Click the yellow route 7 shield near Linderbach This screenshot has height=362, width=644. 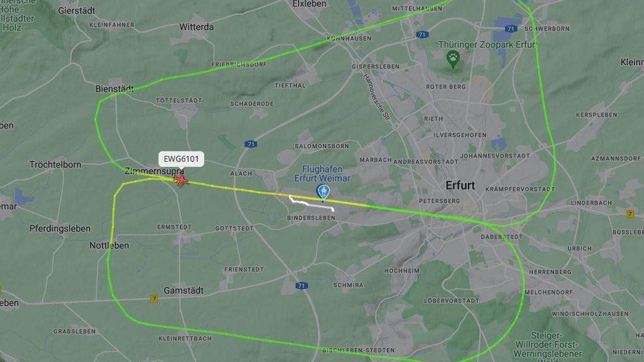click(630, 213)
